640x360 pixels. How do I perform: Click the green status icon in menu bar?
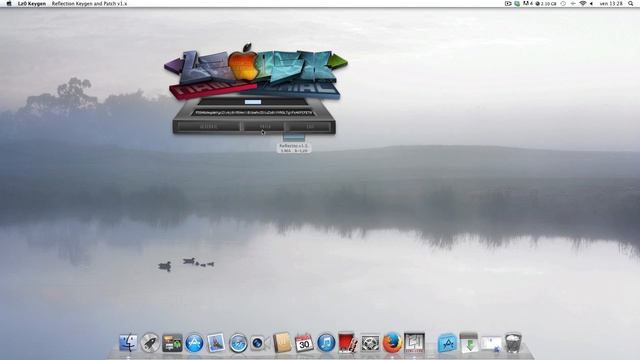(x=517, y=3)
